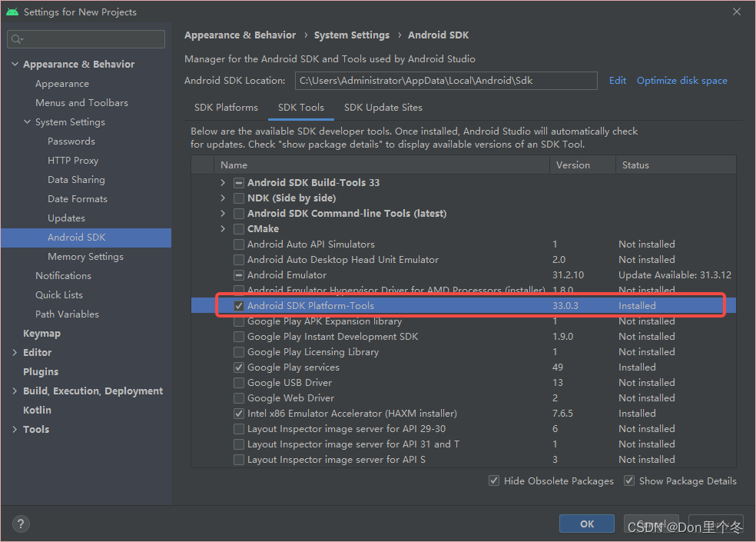
Task: Select Passwords in settings tree
Action: pyautogui.click(x=71, y=141)
